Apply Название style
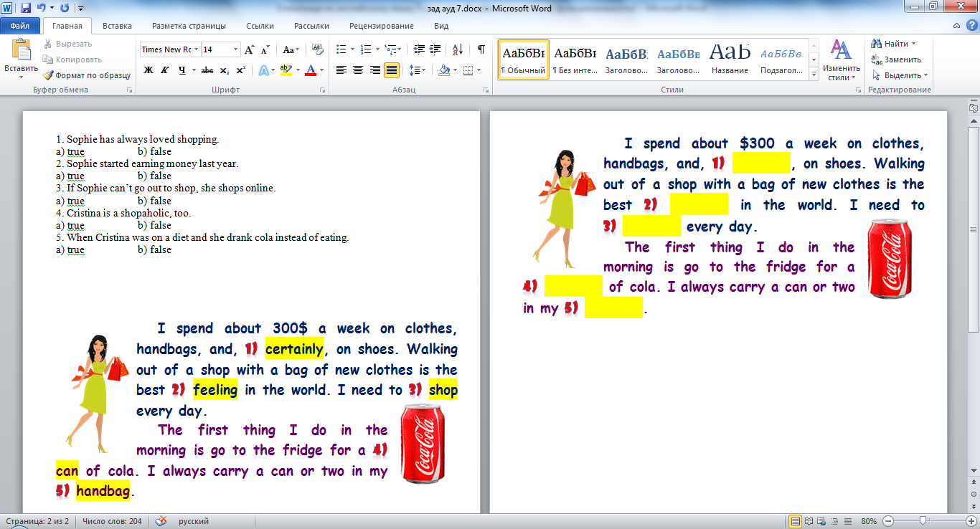Screen dimensions: 980x529 click(730, 59)
